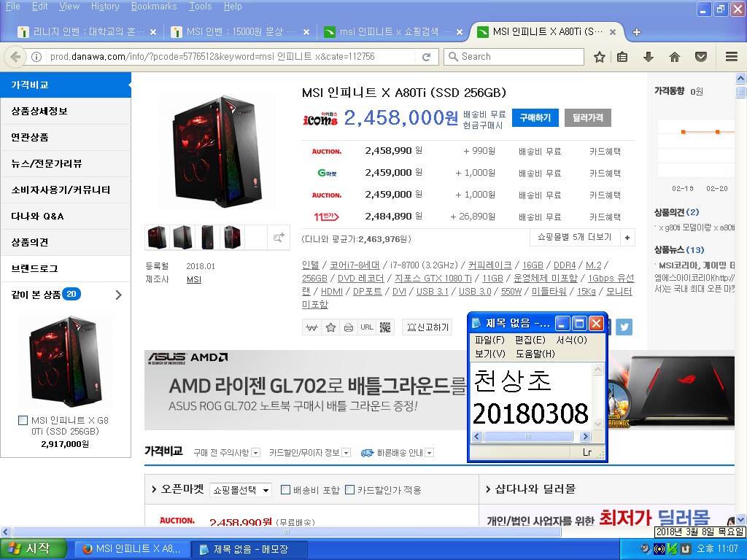Click the 신고하기 report button
The image size is (747, 560).
[427, 327]
